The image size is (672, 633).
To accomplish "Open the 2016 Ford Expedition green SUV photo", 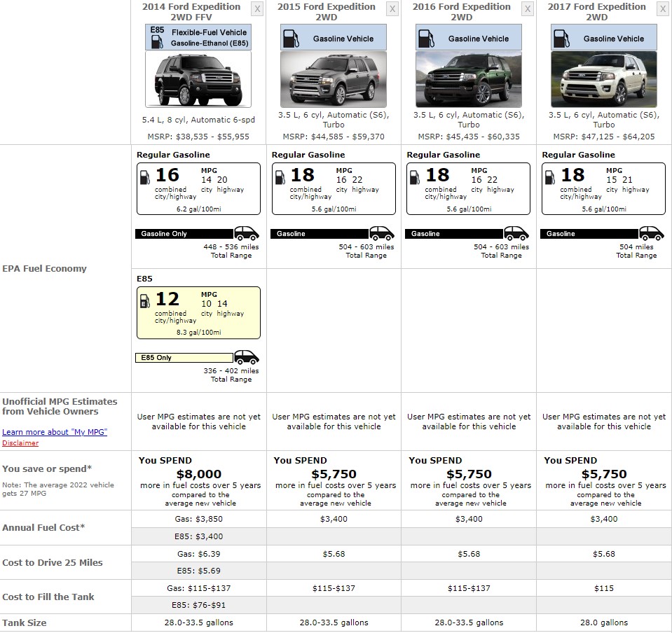I will [x=468, y=79].
